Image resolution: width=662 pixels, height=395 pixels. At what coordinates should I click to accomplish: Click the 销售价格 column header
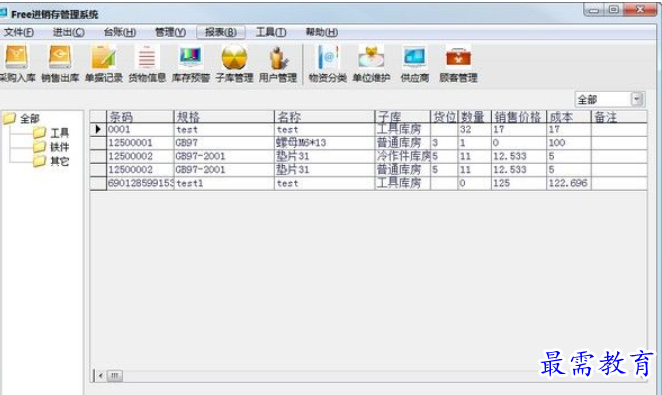[519, 117]
